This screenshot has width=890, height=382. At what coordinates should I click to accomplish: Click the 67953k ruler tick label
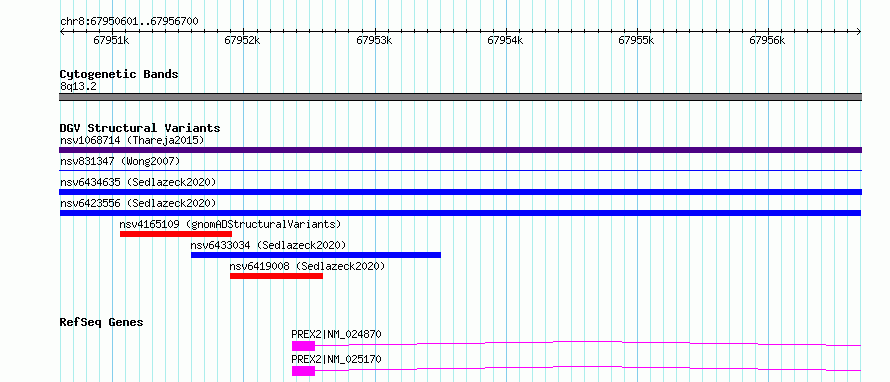[x=374, y=40]
